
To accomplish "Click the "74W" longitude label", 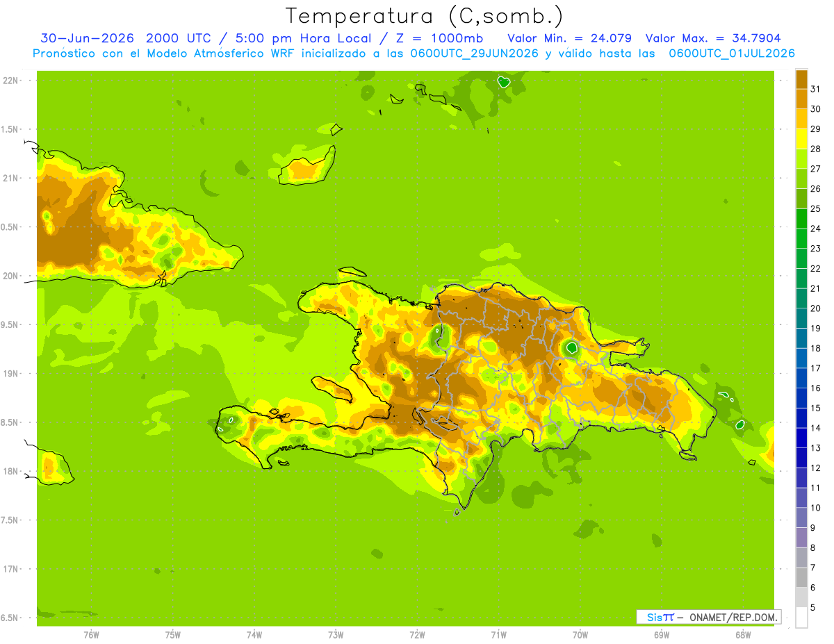I will click(254, 634).
